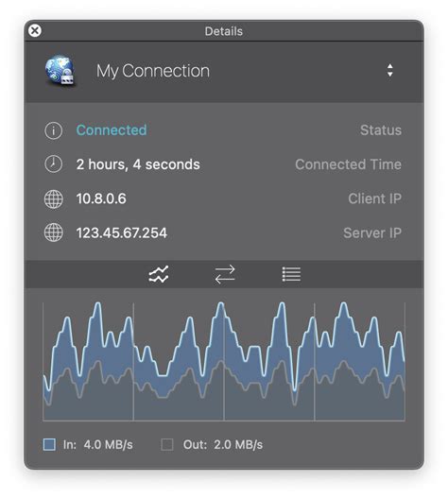Select the 10.8.0.6 client IP value
The image size is (448, 498).
click(101, 198)
